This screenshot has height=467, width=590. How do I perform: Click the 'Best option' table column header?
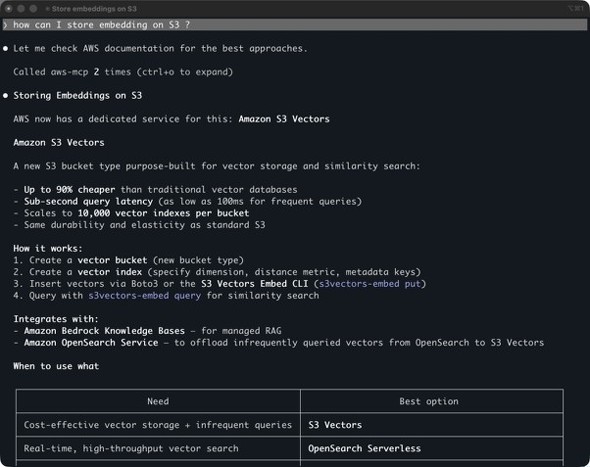(429, 401)
